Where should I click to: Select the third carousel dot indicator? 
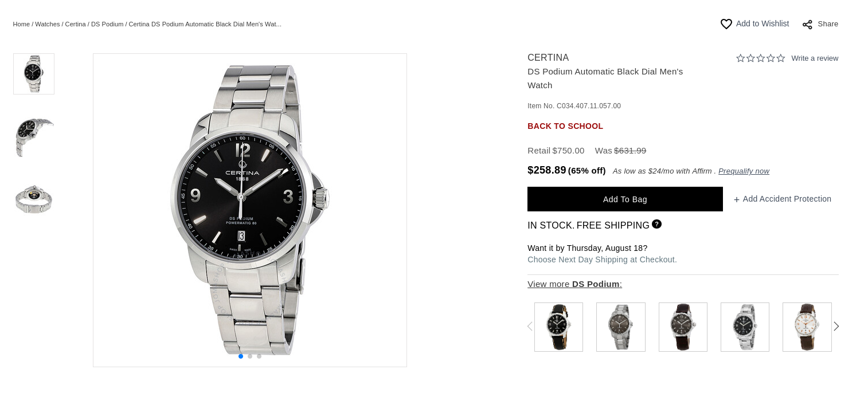tap(259, 356)
